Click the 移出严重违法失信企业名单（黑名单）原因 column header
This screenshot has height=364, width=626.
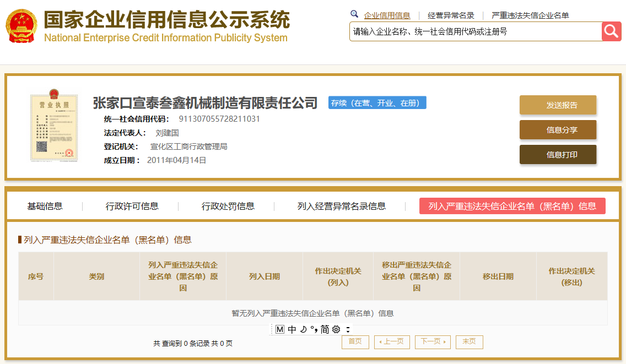417,276
